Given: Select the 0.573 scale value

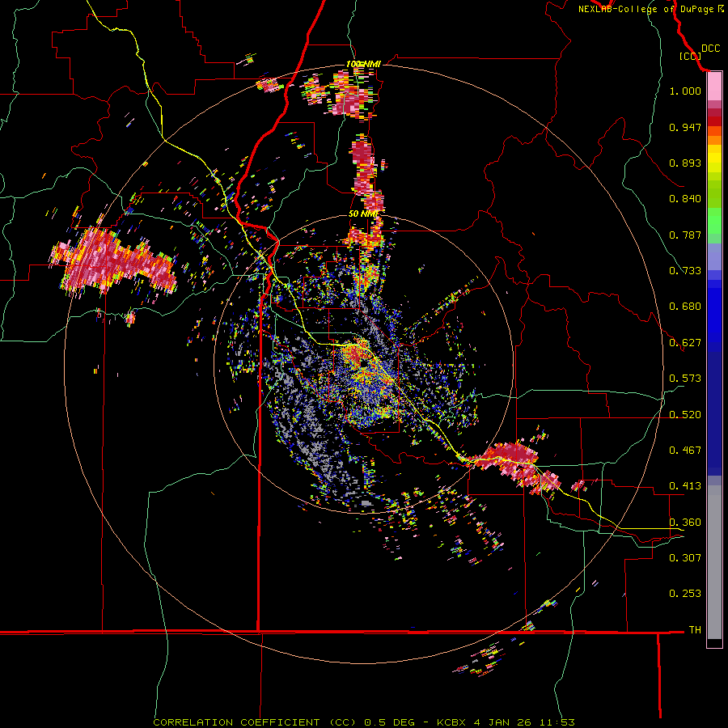Looking at the screenshot, I should pos(685,379).
